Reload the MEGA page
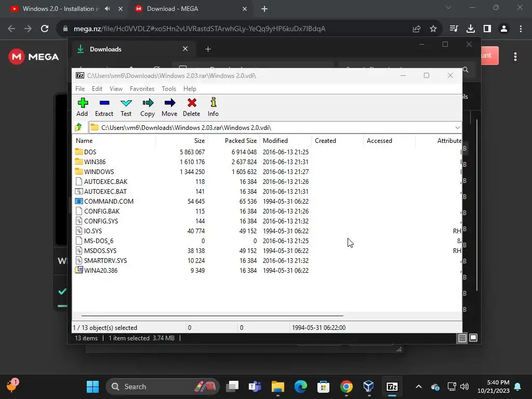This screenshot has height=399, width=532. pos(45,29)
